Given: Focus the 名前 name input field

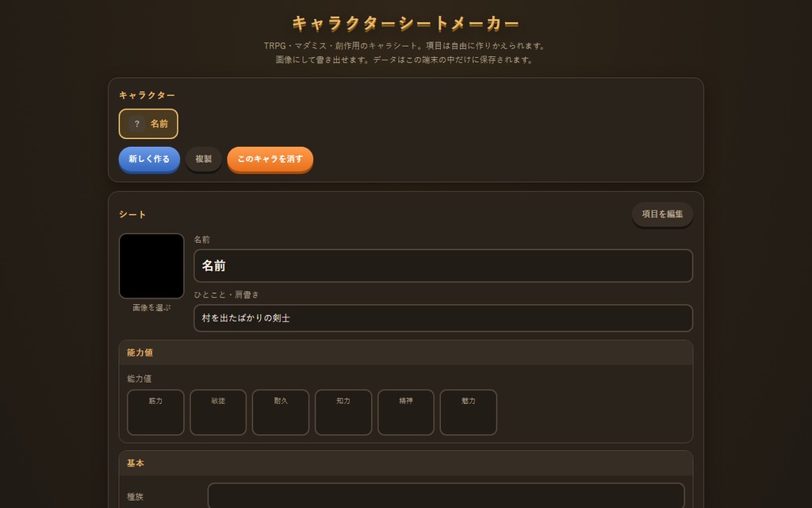Looking at the screenshot, I should 443,266.
